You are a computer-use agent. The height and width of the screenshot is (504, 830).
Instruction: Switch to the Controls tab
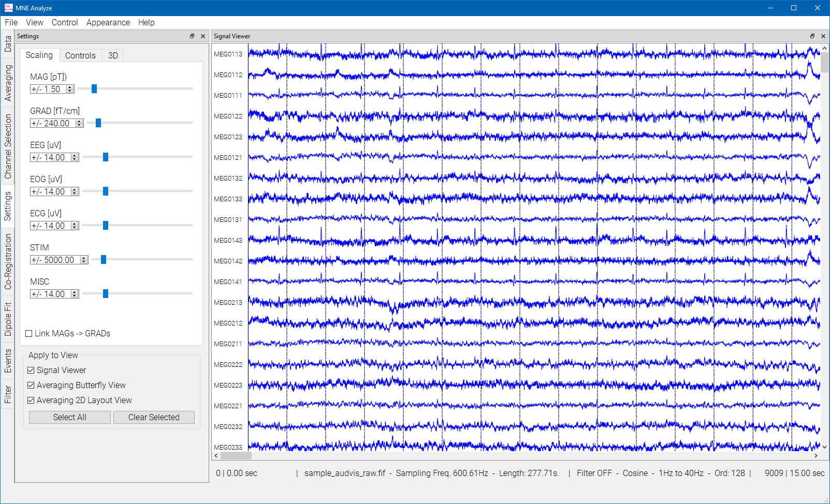[x=80, y=55]
